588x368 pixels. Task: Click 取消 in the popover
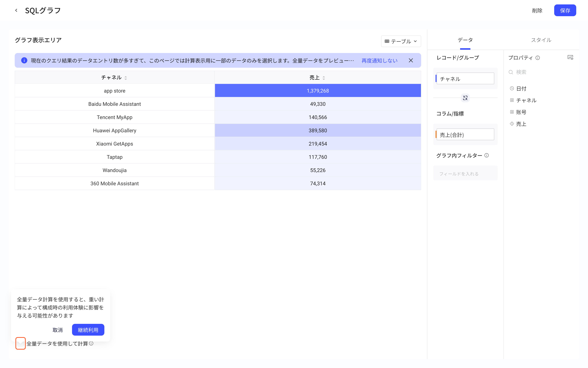pos(58,330)
